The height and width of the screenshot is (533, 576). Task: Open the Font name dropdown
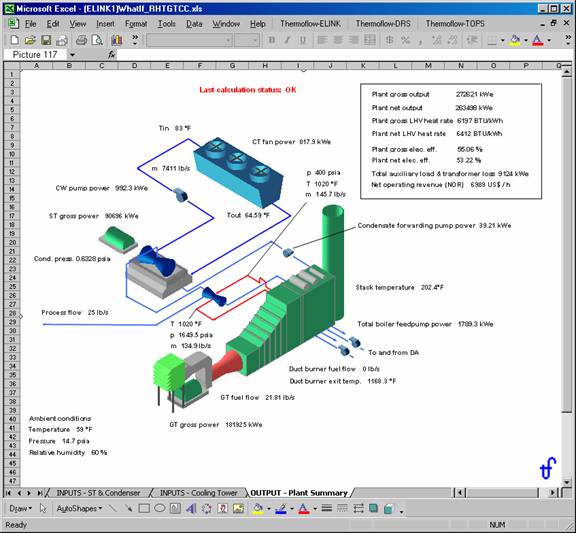[228, 40]
